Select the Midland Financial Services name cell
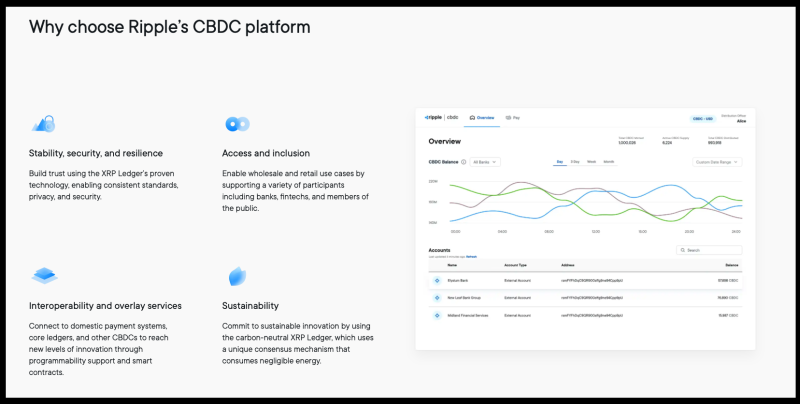The width and height of the screenshot is (800, 404). pyautogui.click(x=468, y=315)
